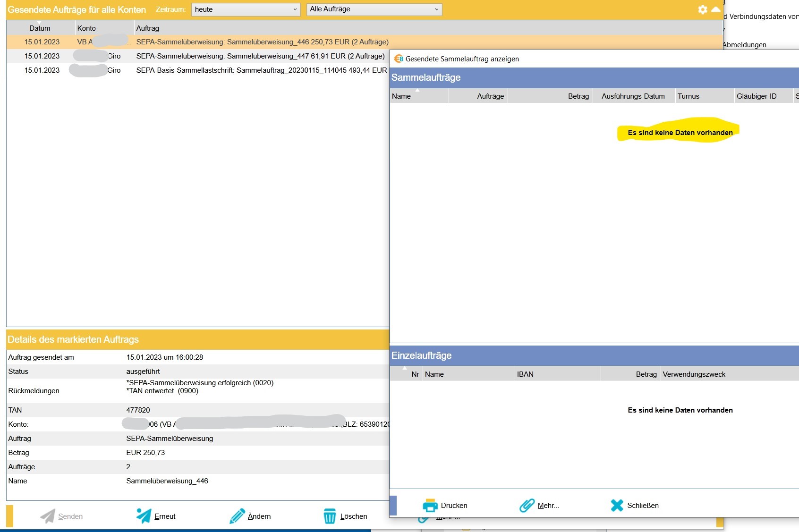Sort by the Datum column header
Viewport: 799px width, 532px height.
click(40, 28)
